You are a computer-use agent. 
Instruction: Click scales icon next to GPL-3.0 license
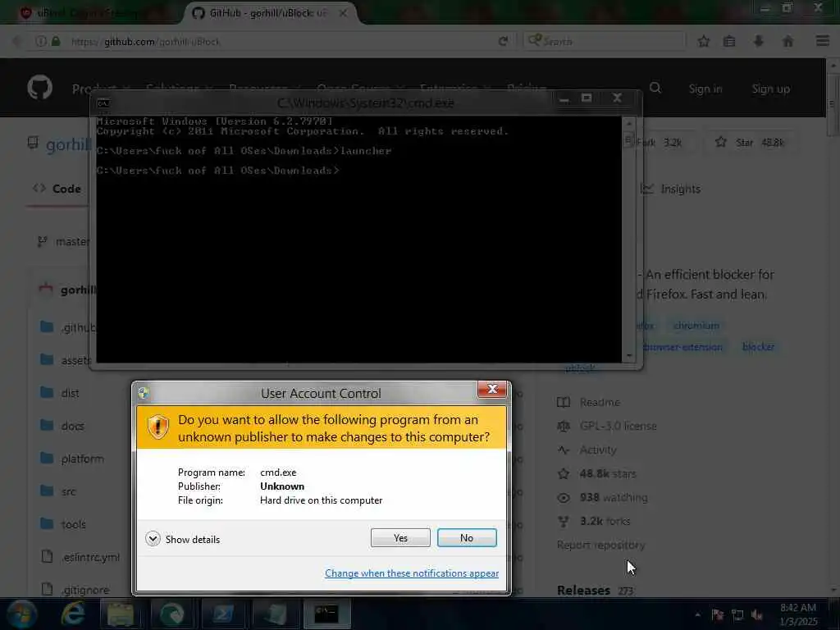click(x=563, y=426)
